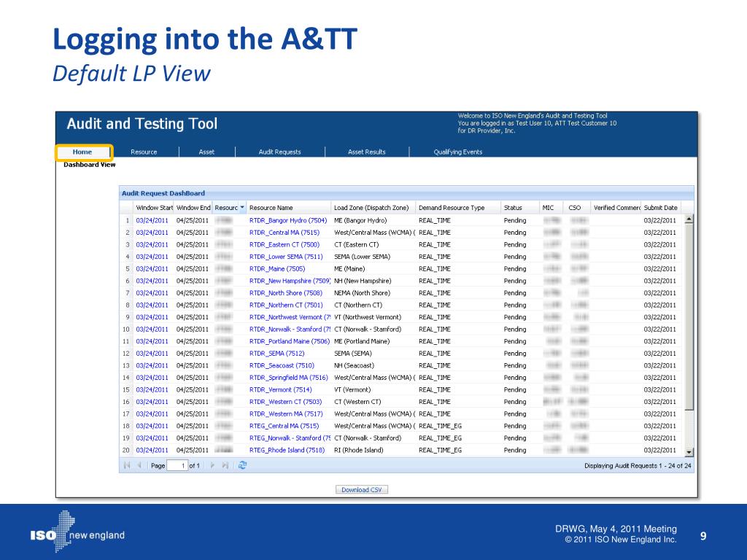Open RTDR_Springfield MA (7516) resource link
This screenshot has height=560, width=747.
(x=289, y=378)
